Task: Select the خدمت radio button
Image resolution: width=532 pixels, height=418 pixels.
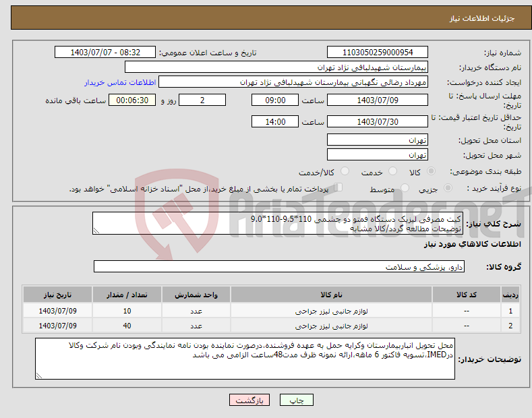Action: [392, 171]
